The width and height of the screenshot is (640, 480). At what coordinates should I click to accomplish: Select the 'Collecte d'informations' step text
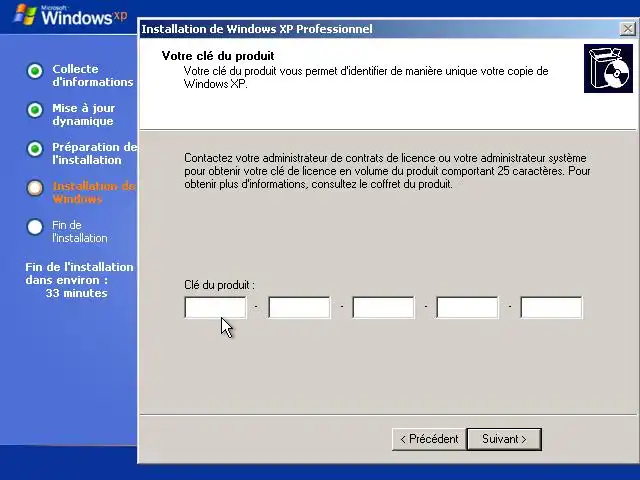click(93, 76)
